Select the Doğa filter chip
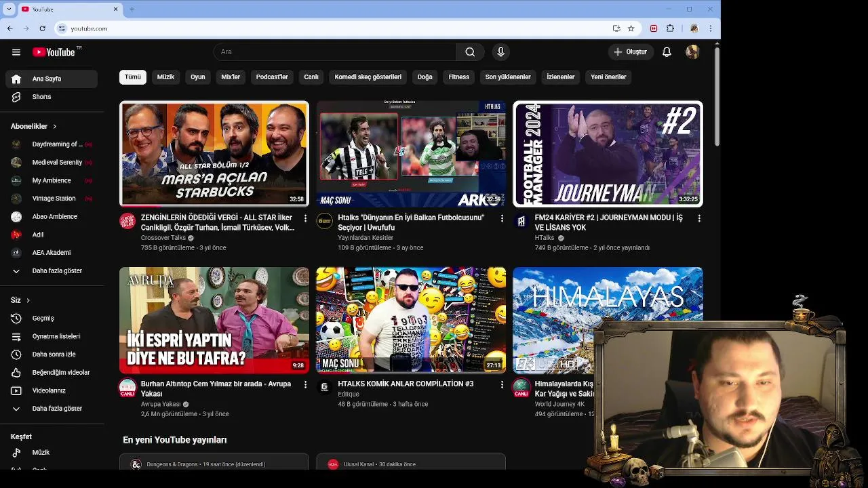 [425, 77]
